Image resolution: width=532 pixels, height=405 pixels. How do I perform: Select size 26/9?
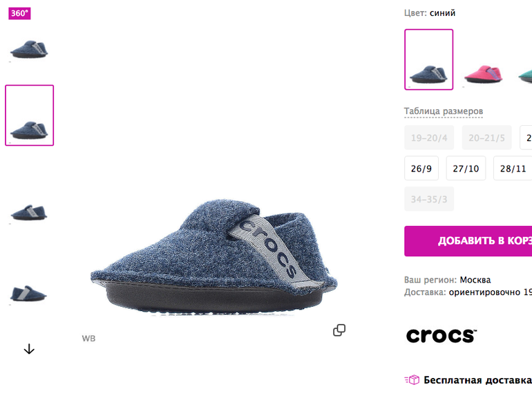[421, 169]
